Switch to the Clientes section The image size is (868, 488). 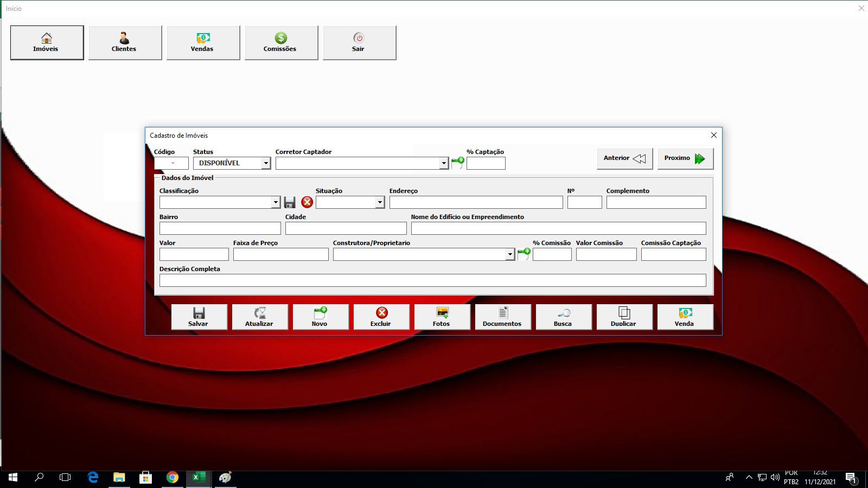tap(125, 42)
